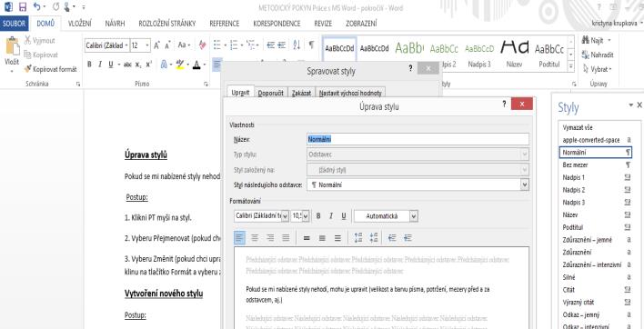Justify text in Úprava stylu dialog
The image size is (644, 329).
click(287, 238)
